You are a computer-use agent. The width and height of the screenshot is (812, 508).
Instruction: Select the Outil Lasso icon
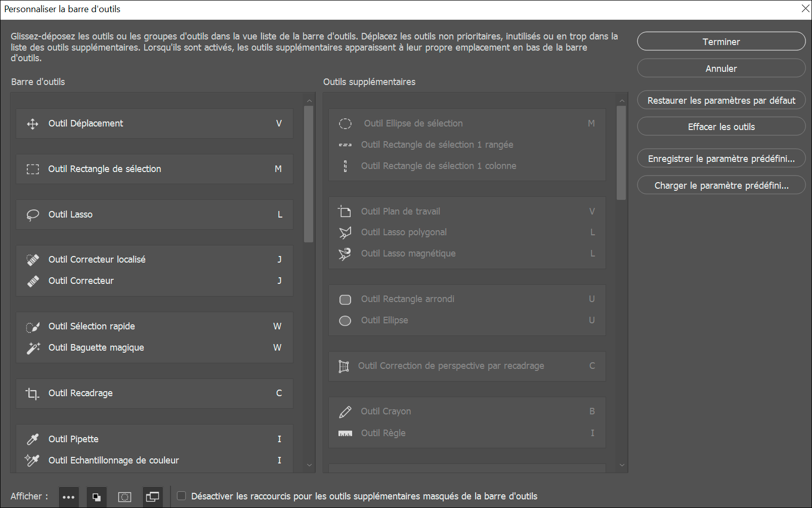click(x=33, y=215)
